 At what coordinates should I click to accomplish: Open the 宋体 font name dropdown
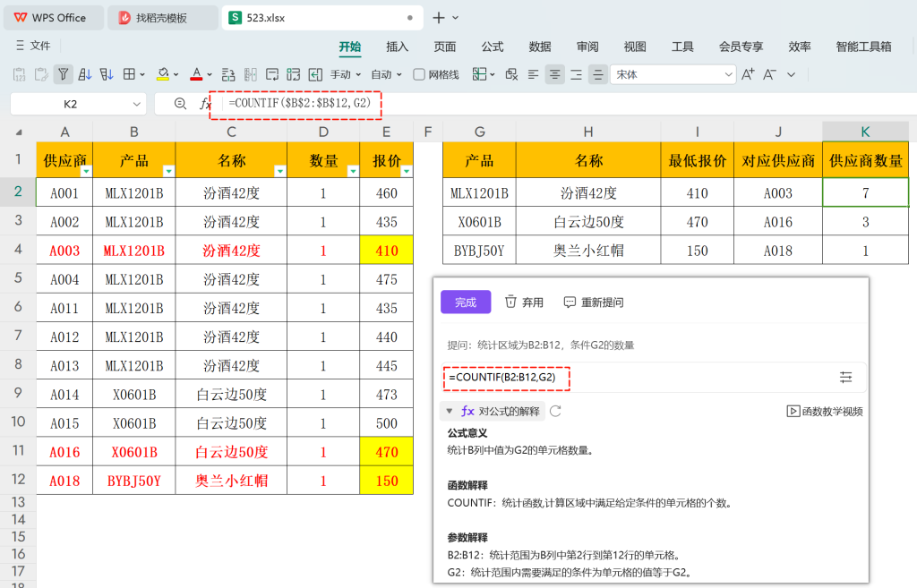728,74
